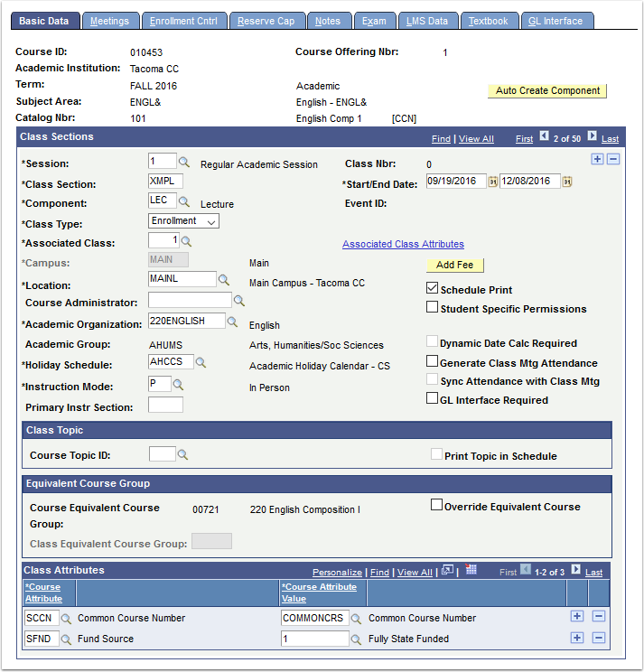Switch to the Meetings tab
Image resolution: width=644 pixels, height=672 pixels.
[109, 21]
